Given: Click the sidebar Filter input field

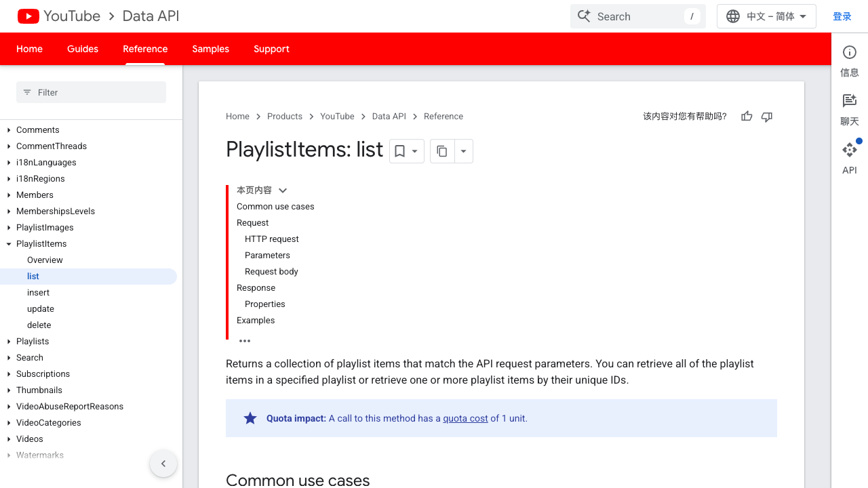Looking at the screenshot, I should click(91, 92).
